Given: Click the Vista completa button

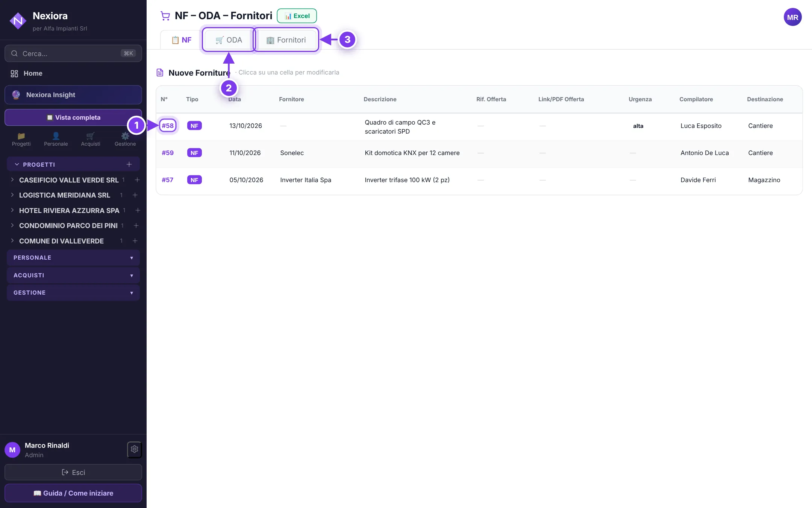Looking at the screenshot, I should pos(73,117).
